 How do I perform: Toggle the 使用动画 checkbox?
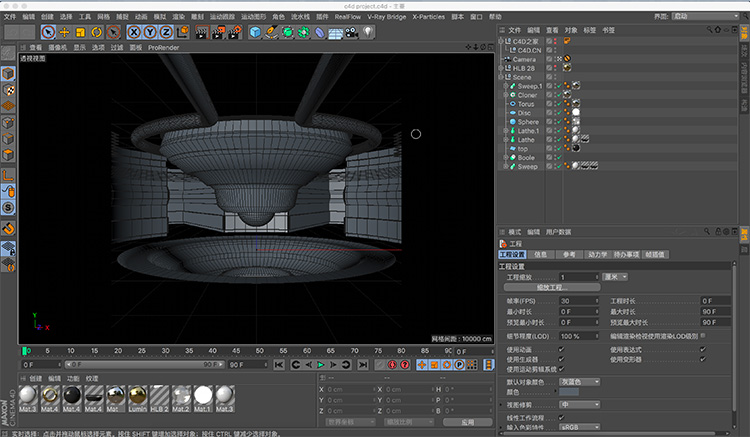[x=561, y=349]
